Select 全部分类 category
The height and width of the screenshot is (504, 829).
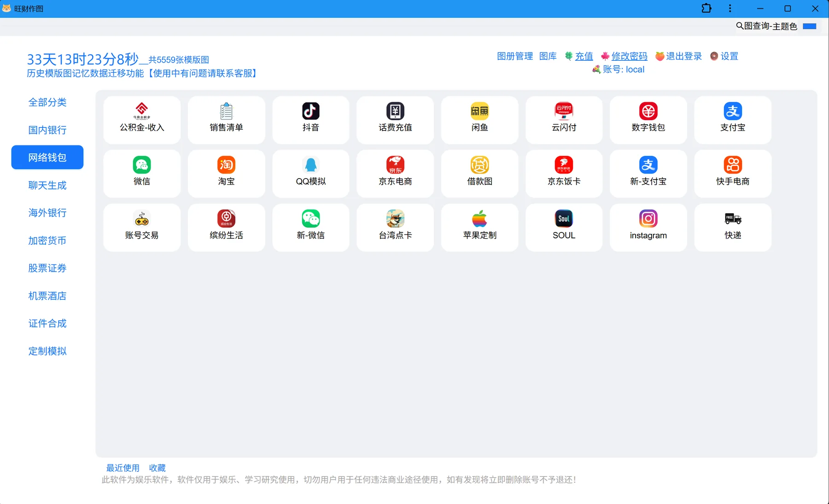(x=47, y=102)
